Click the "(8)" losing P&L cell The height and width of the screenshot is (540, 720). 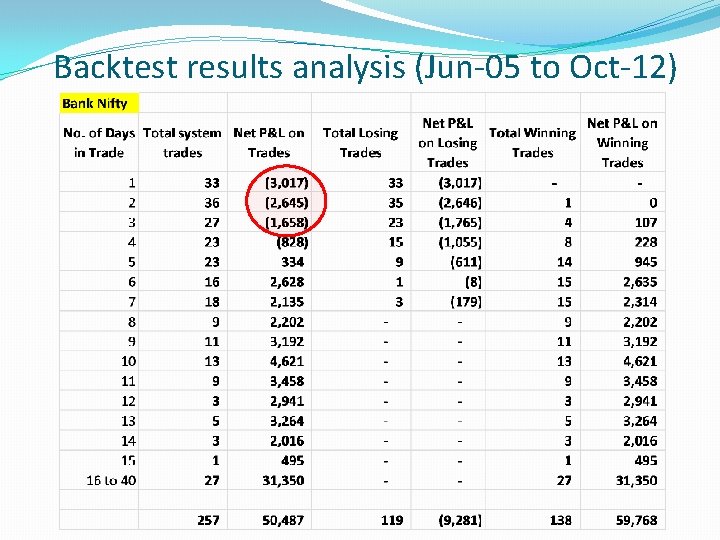coord(473,281)
